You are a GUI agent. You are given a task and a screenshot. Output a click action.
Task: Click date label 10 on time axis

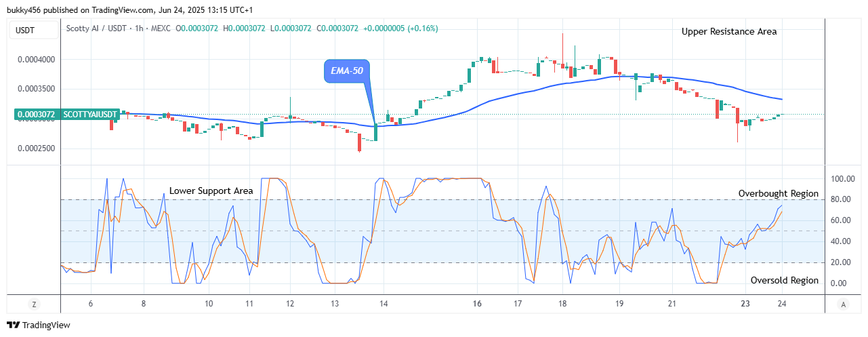(x=209, y=304)
